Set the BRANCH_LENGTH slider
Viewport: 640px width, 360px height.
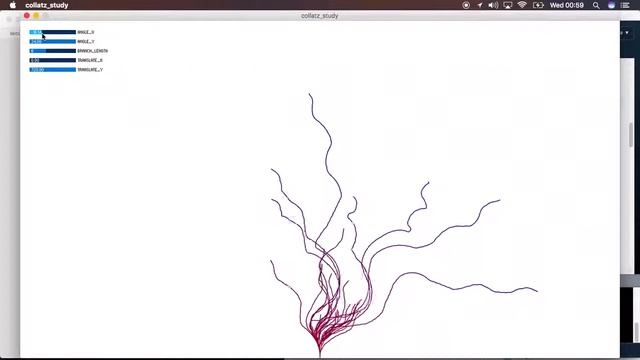pos(53,51)
